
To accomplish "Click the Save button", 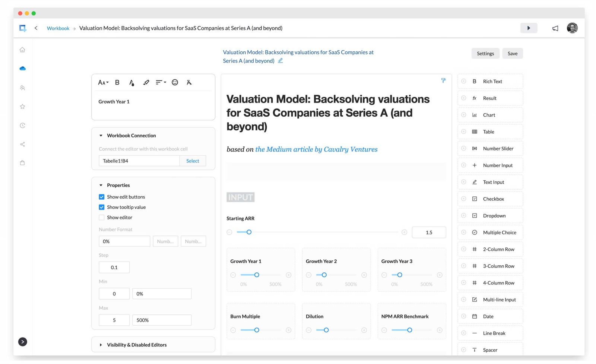I will click(x=513, y=53).
